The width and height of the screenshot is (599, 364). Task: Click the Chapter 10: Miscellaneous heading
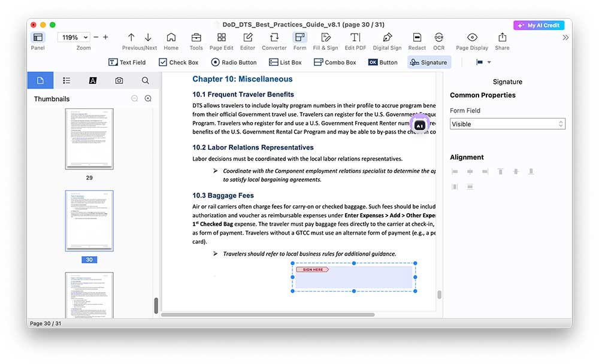[242, 79]
